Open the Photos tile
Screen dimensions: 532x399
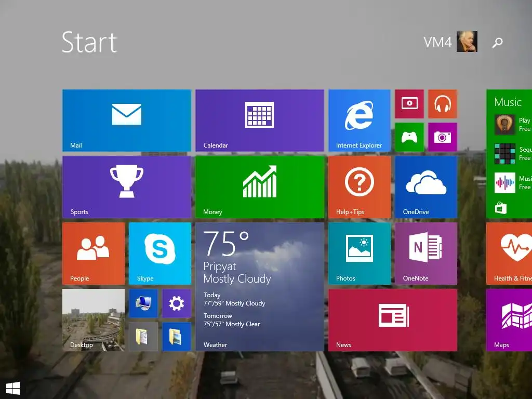(x=360, y=254)
